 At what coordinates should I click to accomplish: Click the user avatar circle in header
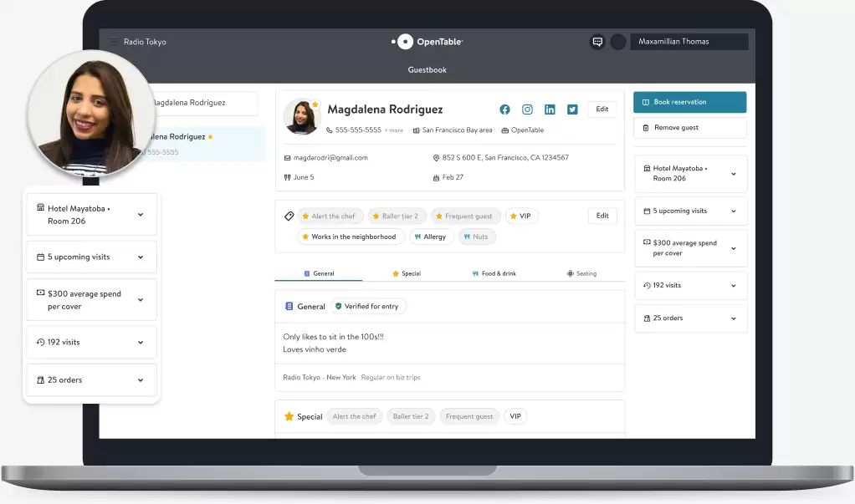618,42
